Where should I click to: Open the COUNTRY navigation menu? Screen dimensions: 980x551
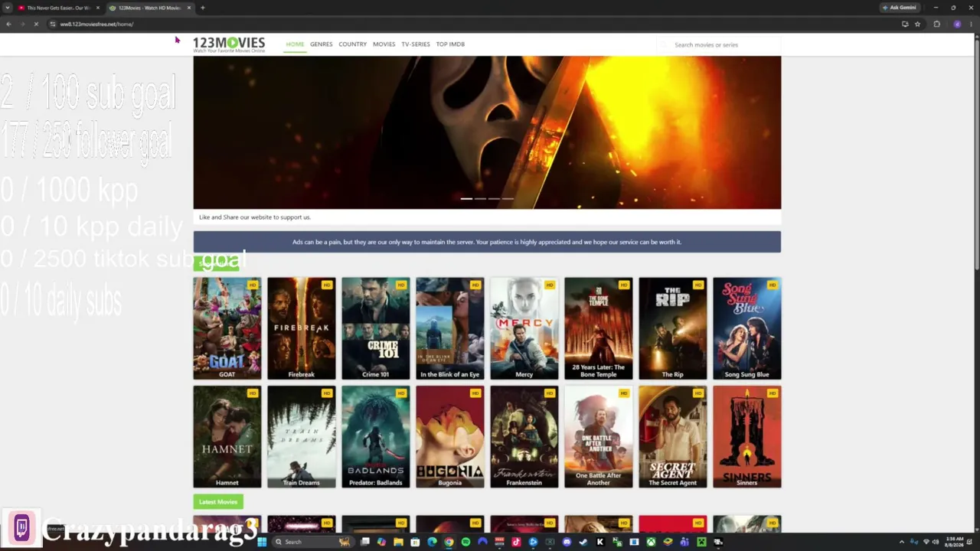[x=352, y=44]
